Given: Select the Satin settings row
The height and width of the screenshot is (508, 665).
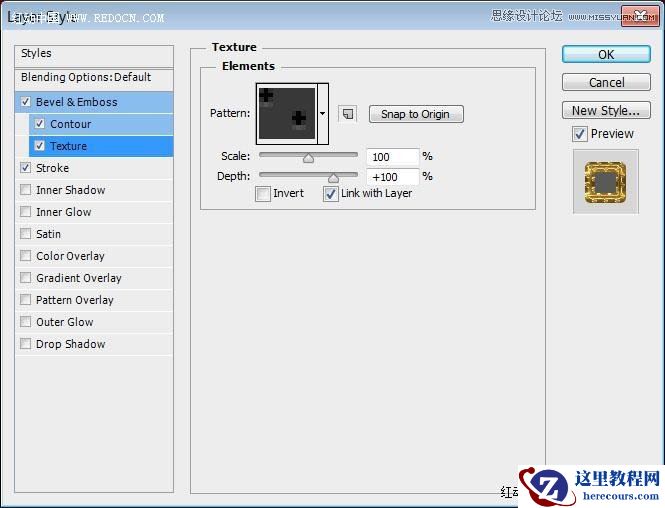Looking at the screenshot, I should [x=94, y=234].
